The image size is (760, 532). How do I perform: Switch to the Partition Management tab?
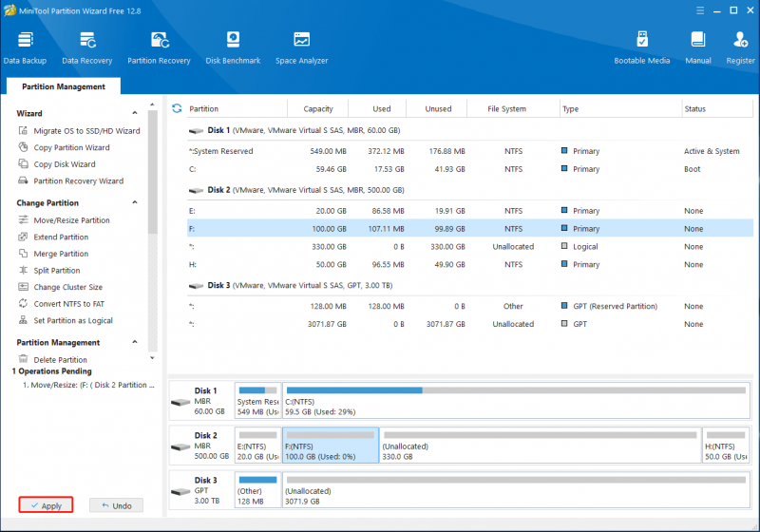pos(64,86)
